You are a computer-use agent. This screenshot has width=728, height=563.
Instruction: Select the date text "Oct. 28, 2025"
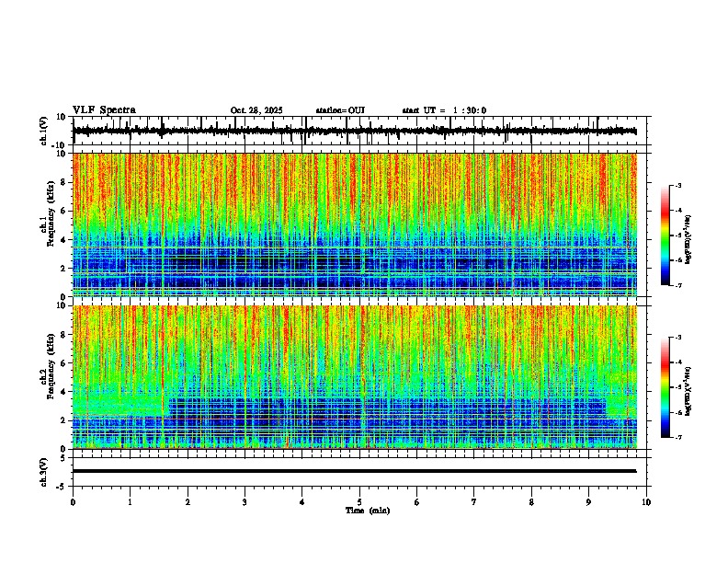pyautogui.click(x=256, y=110)
